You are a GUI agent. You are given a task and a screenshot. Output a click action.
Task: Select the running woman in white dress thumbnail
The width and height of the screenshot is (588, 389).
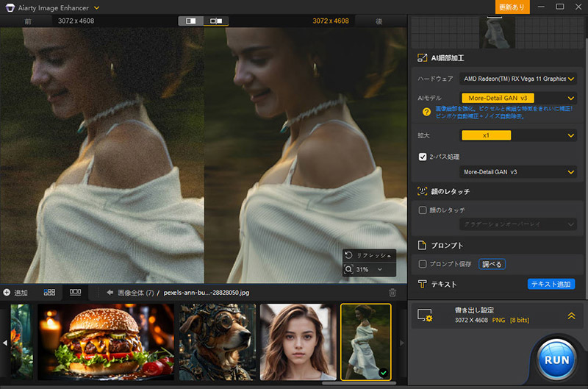pyautogui.click(x=365, y=342)
